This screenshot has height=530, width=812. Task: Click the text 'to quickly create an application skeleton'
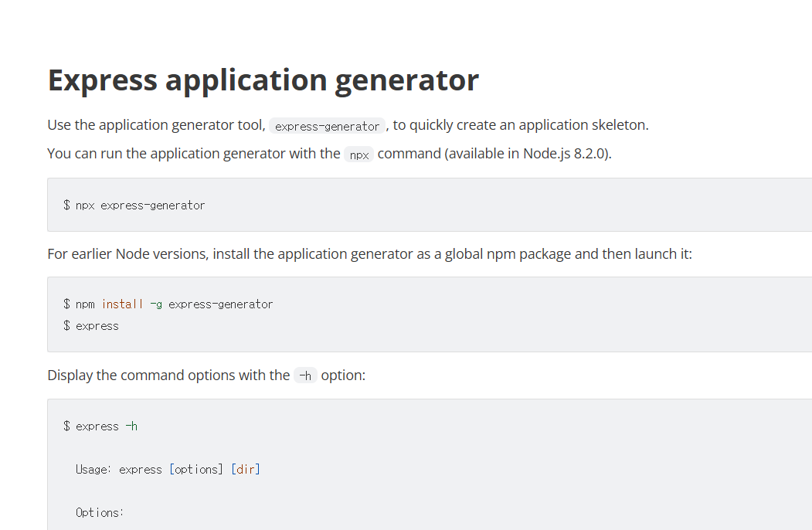[x=521, y=125]
